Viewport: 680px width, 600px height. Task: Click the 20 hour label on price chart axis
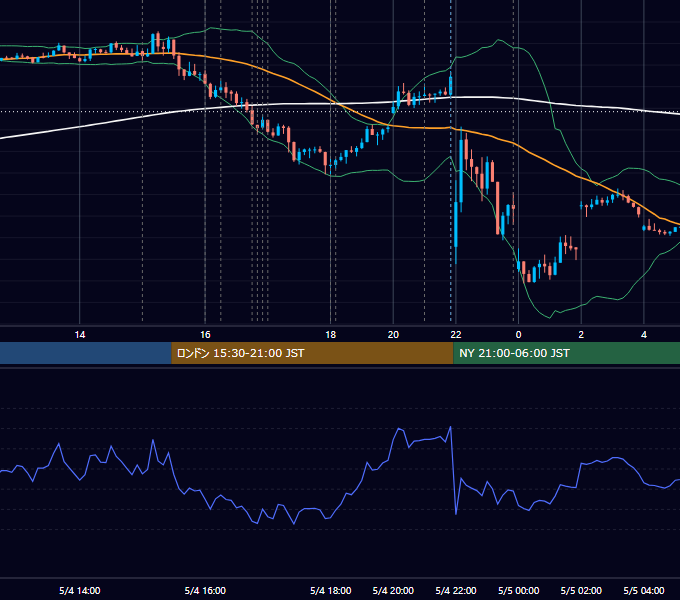pyautogui.click(x=393, y=335)
